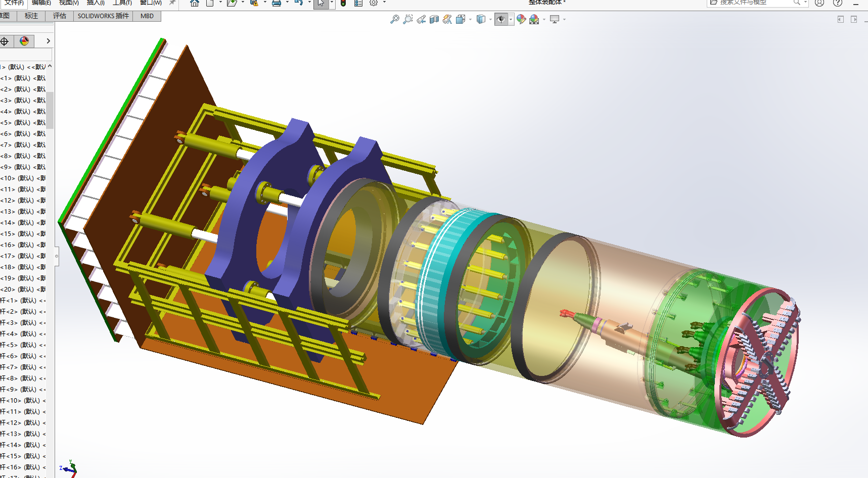Click the Previous View icon

pyautogui.click(x=421, y=19)
